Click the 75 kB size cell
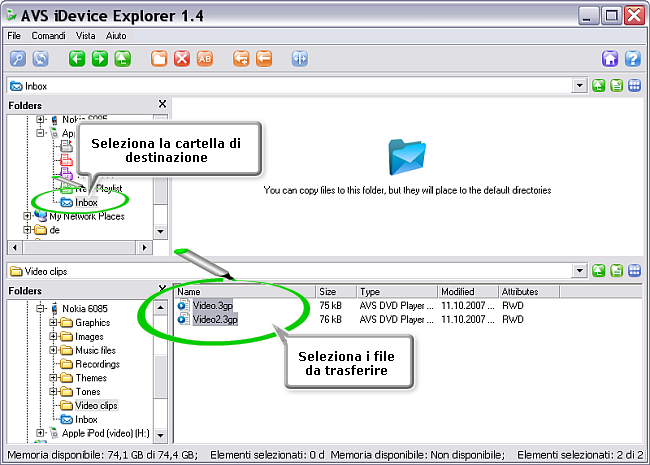This screenshot has height=465, width=650. click(x=330, y=305)
